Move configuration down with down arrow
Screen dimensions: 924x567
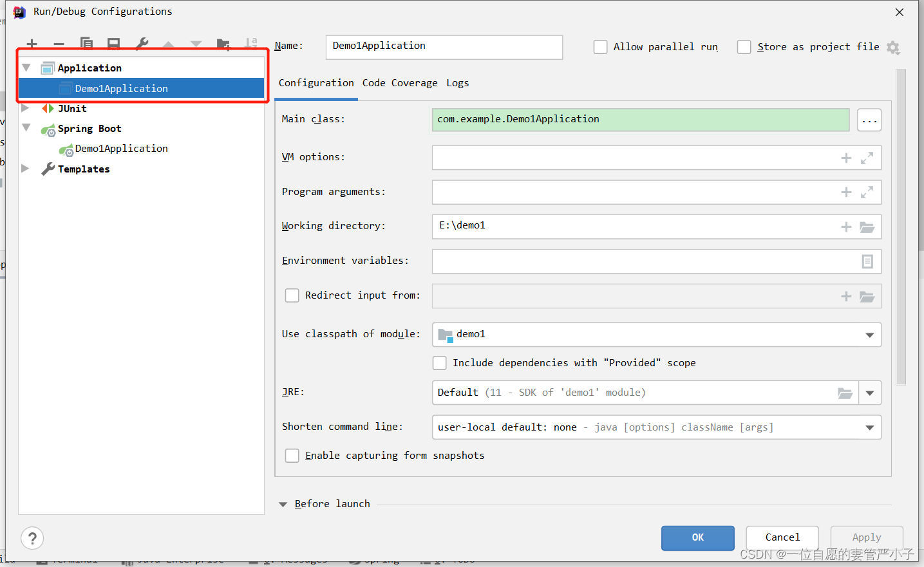pyautogui.click(x=196, y=44)
